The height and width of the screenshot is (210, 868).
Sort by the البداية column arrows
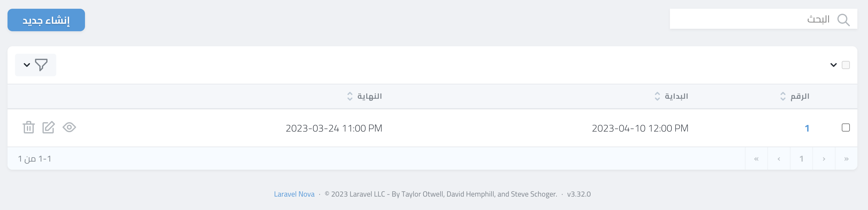657,96
